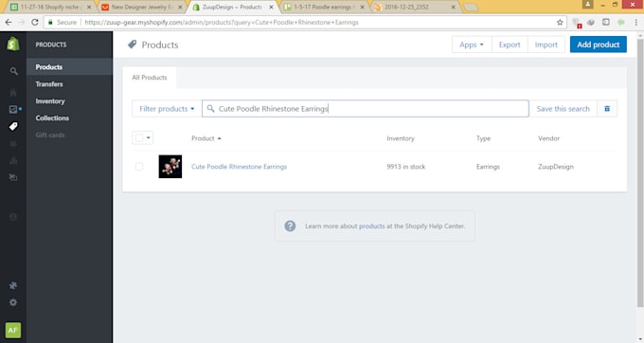Click browser back arrow
Viewport: 644px width, 343px height.
tap(9, 22)
